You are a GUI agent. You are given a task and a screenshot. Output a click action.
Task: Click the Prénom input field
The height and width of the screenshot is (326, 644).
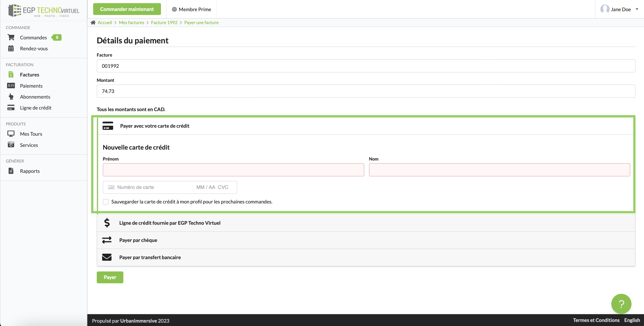tap(233, 170)
